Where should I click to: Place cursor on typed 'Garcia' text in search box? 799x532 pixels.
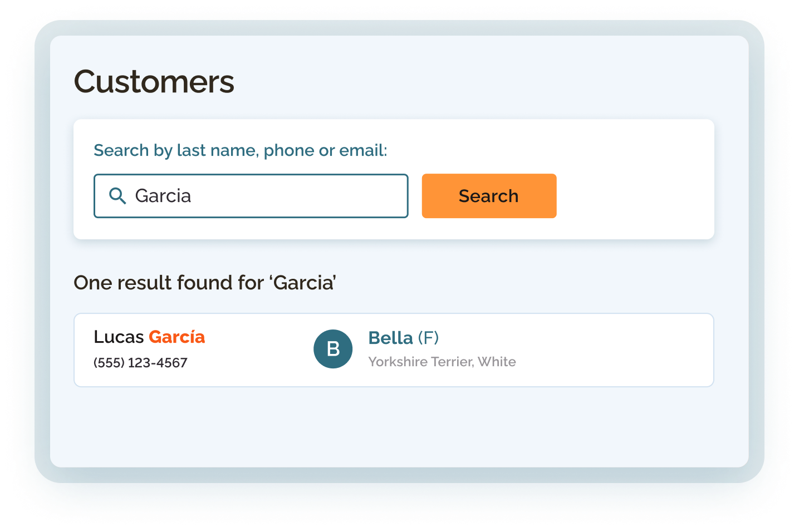[163, 196]
